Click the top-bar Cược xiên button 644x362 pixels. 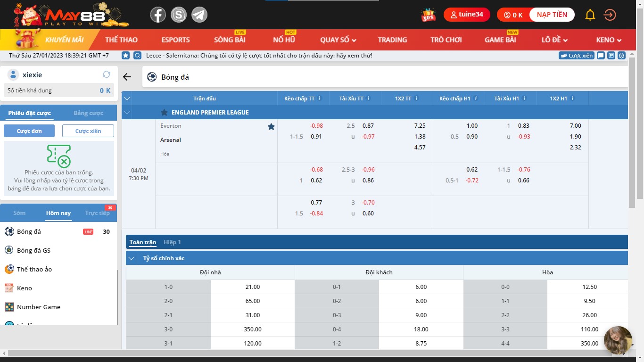(577, 56)
